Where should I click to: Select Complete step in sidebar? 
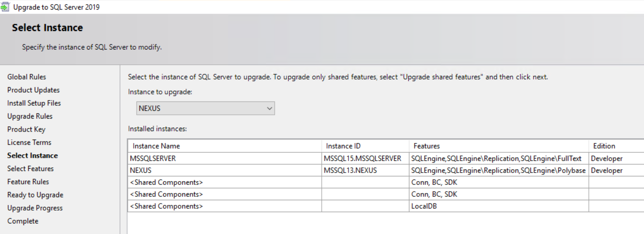23,221
